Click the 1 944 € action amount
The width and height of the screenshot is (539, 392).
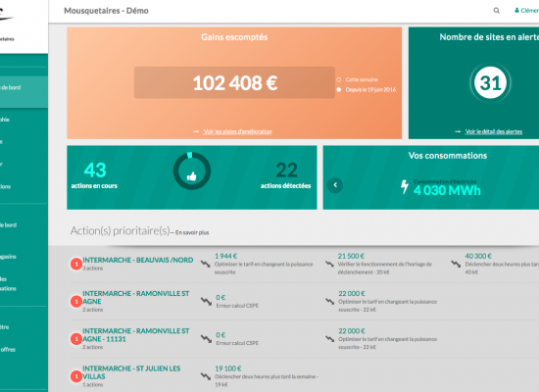coord(225,256)
